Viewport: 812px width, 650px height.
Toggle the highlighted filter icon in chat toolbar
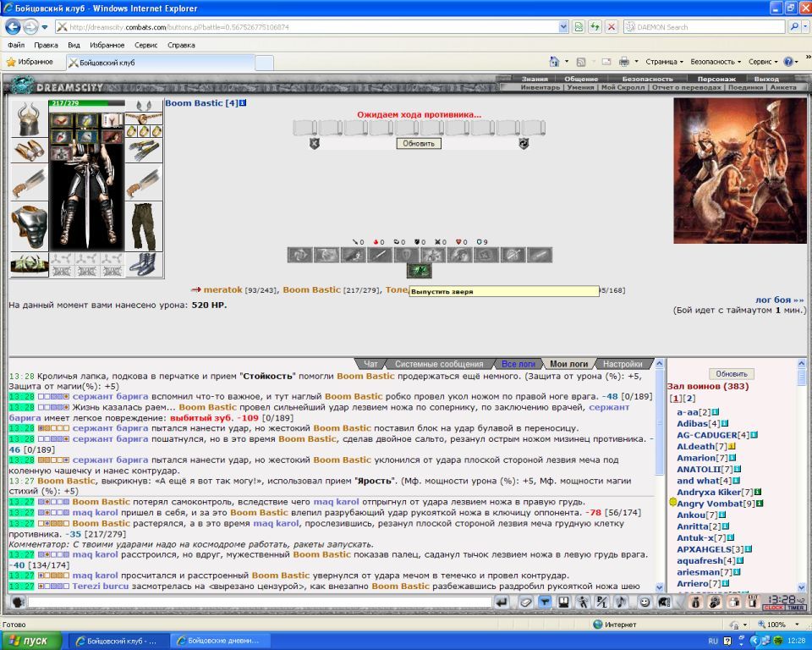(545, 602)
